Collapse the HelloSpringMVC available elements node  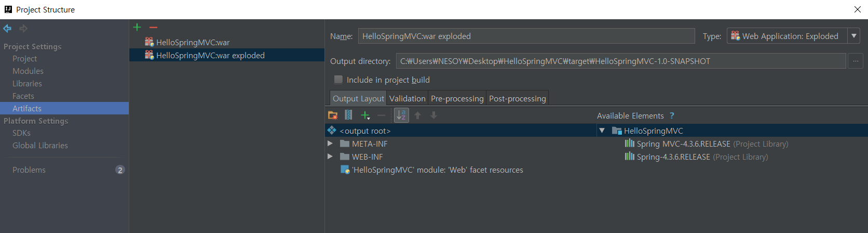602,131
